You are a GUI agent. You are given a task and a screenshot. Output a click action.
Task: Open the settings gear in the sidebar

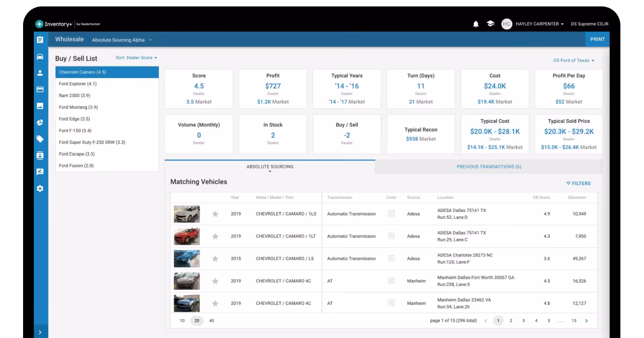click(40, 188)
